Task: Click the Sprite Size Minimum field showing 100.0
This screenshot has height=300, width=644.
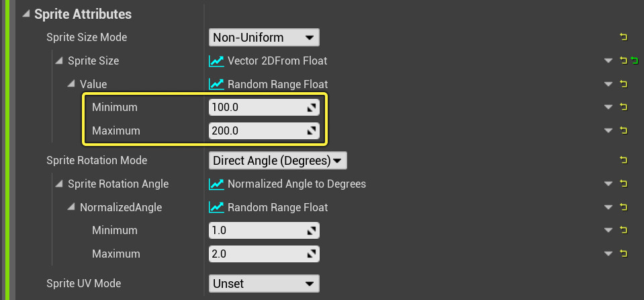Action: 258,107
